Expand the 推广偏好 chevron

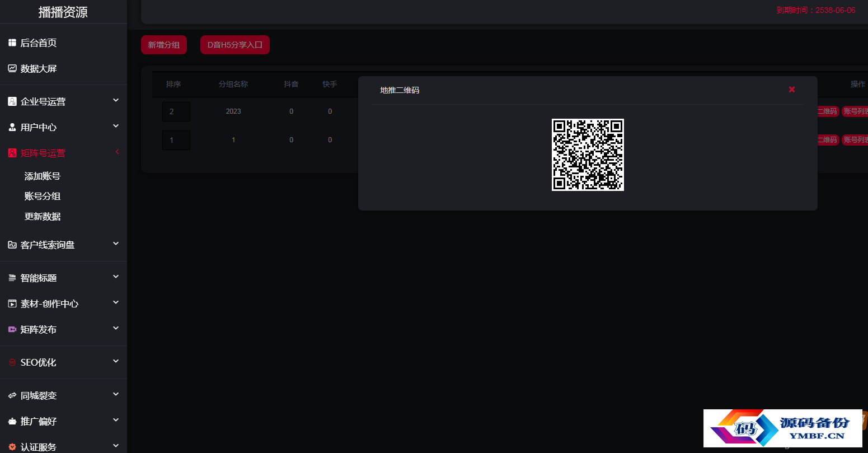click(x=116, y=420)
